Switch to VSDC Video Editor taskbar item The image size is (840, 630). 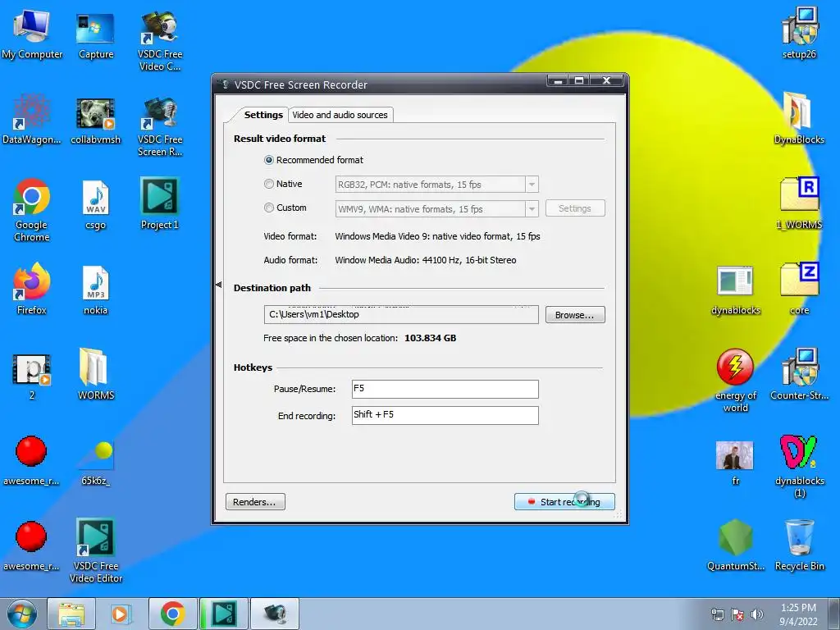point(223,614)
